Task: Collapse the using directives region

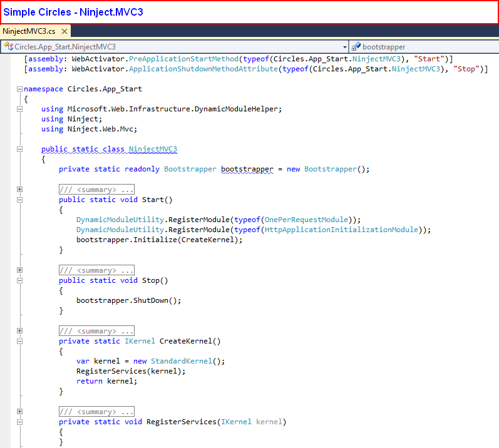Action: (x=20, y=109)
